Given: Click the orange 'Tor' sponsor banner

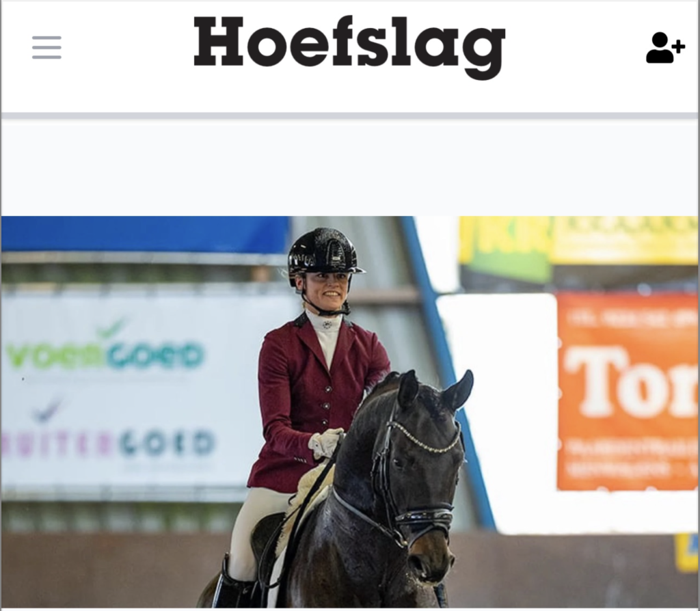Looking at the screenshot, I should (628, 392).
